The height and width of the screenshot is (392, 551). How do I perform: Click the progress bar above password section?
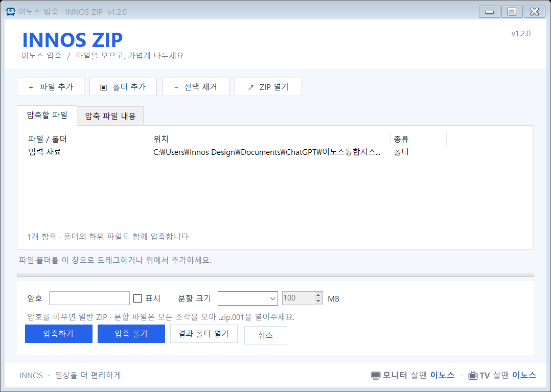(275, 275)
